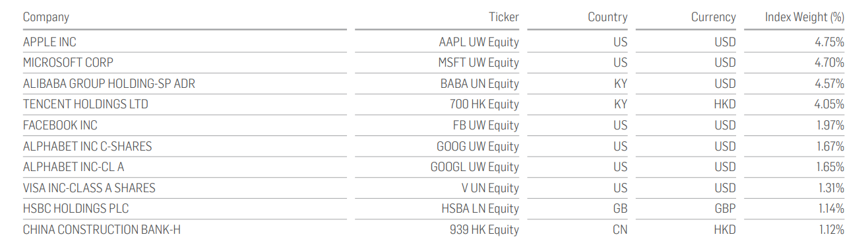Viewport: 868px width, 251px height.
Task: Click ALIBABA GROUP HOLDING-SP ADR entry
Action: pos(109,84)
